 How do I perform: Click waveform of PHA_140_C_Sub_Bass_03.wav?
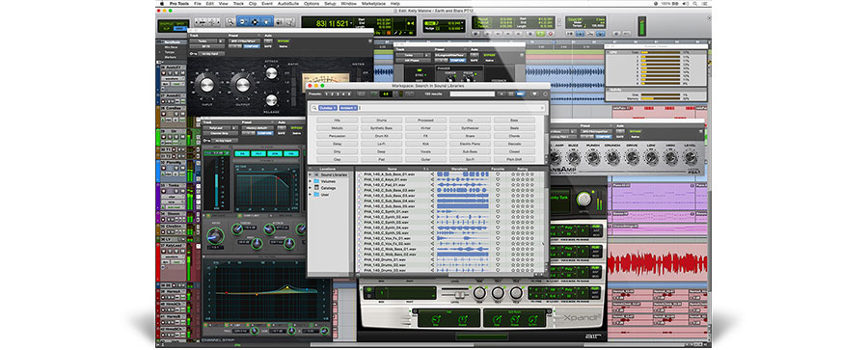point(462,196)
